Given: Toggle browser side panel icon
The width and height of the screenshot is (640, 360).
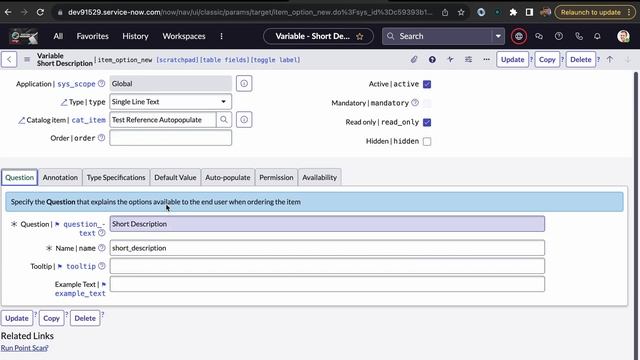Looking at the screenshot, I should coord(529,12).
